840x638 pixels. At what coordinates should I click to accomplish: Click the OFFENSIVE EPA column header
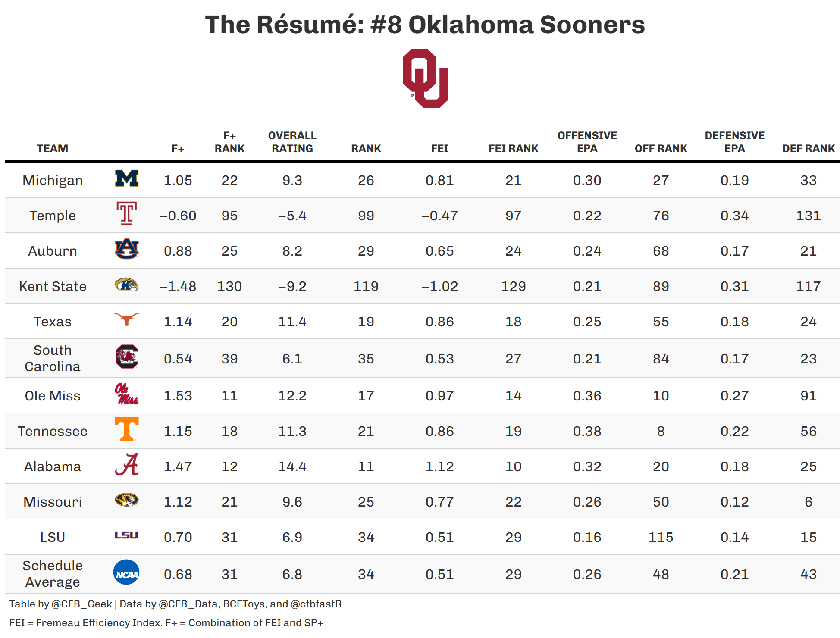(x=587, y=142)
